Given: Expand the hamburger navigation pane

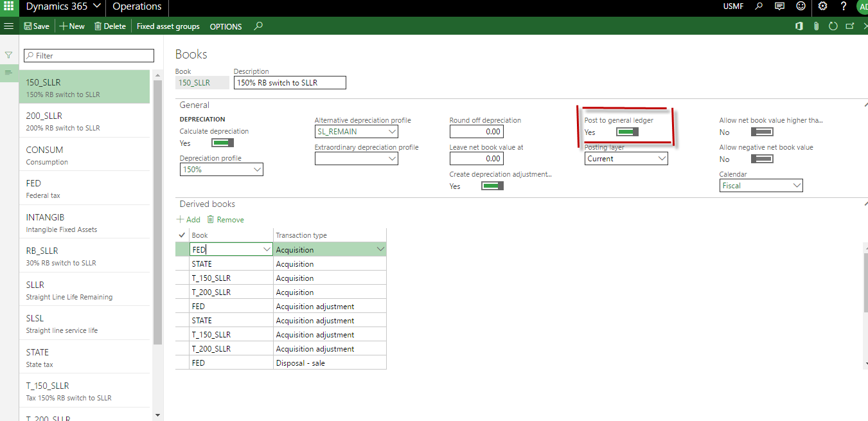Looking at the screenshot, I should pyautogui.click(x=9, y=26).
